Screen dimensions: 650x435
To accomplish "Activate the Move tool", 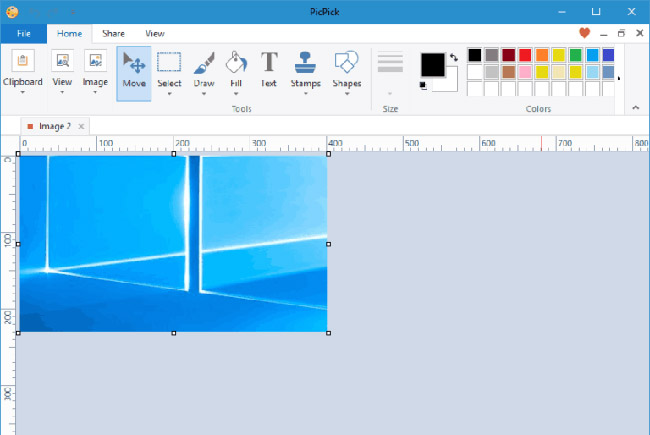I will click(134, 73).
